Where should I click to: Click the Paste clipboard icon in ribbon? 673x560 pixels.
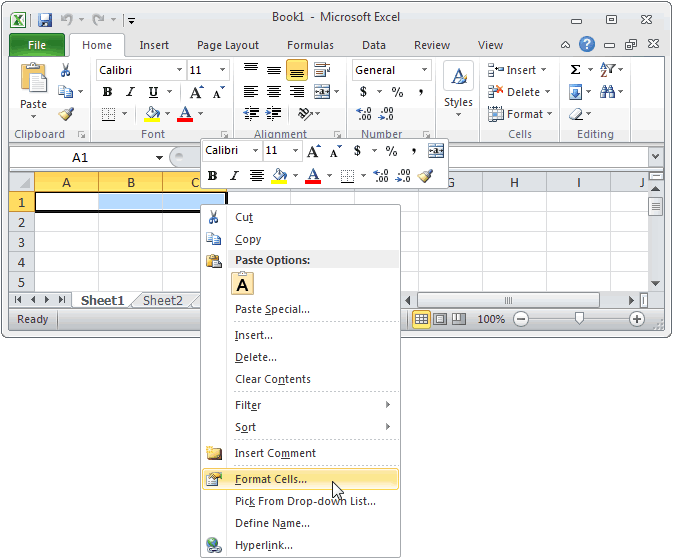[33, 79]
